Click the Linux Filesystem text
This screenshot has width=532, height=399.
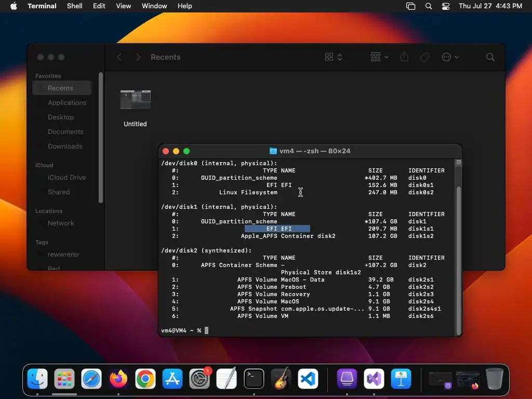point(248,192)
